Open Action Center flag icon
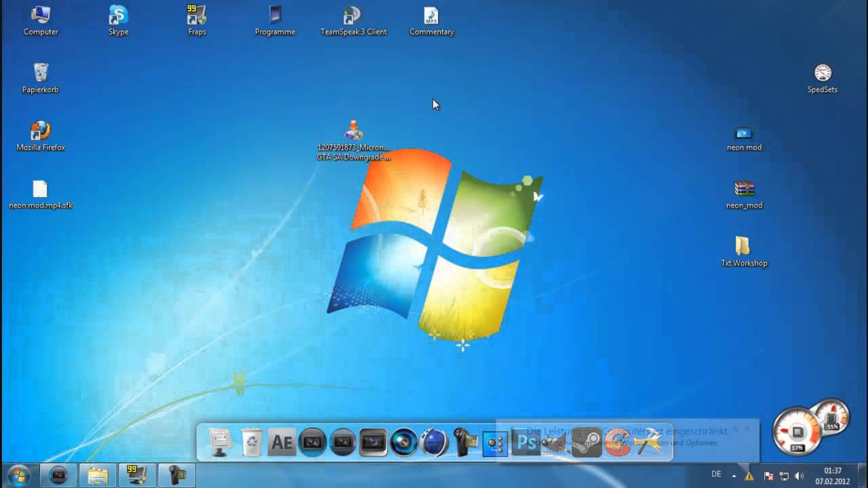 (x=768, y=476)
